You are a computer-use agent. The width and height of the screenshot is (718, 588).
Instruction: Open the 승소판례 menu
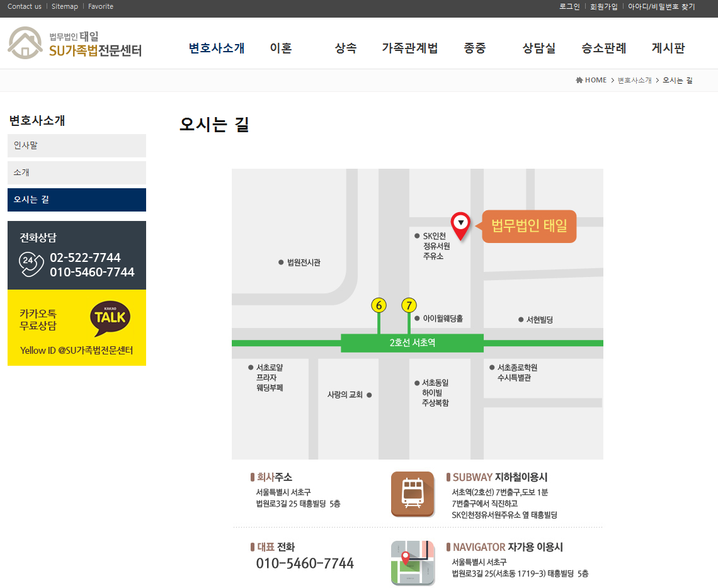[x=603, y=48]
